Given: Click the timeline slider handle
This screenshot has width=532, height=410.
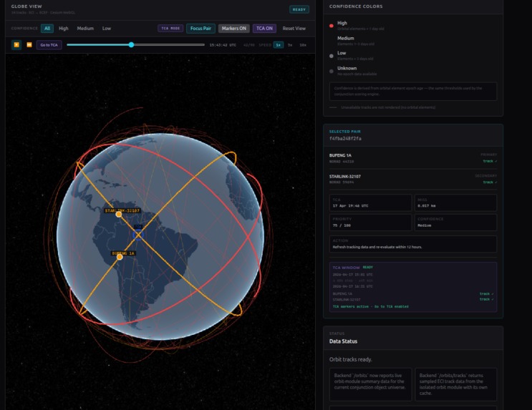Looking at the screenshot, I should [131, 45].
